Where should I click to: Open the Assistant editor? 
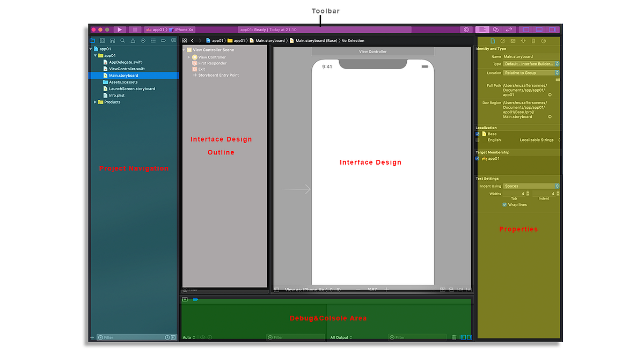[x=496, y=29]
